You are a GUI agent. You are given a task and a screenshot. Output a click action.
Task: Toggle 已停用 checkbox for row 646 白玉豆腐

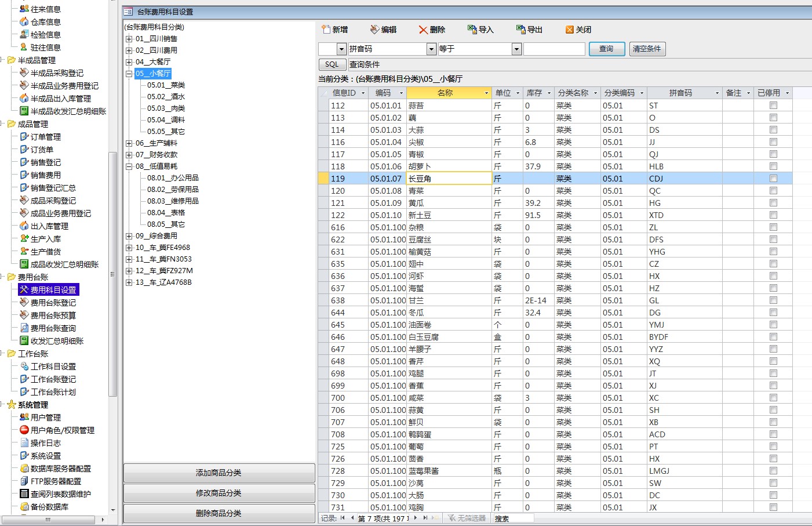[x=773, y=337]
